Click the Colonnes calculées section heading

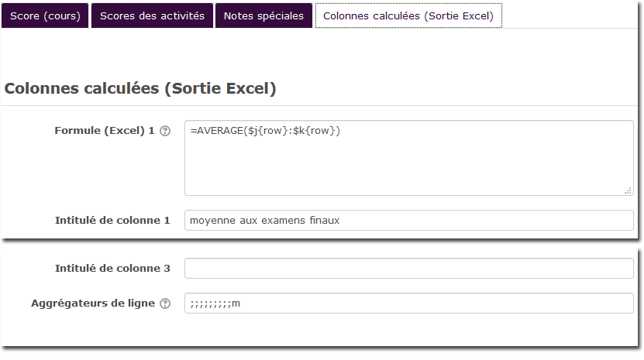(x=140, y=88)
